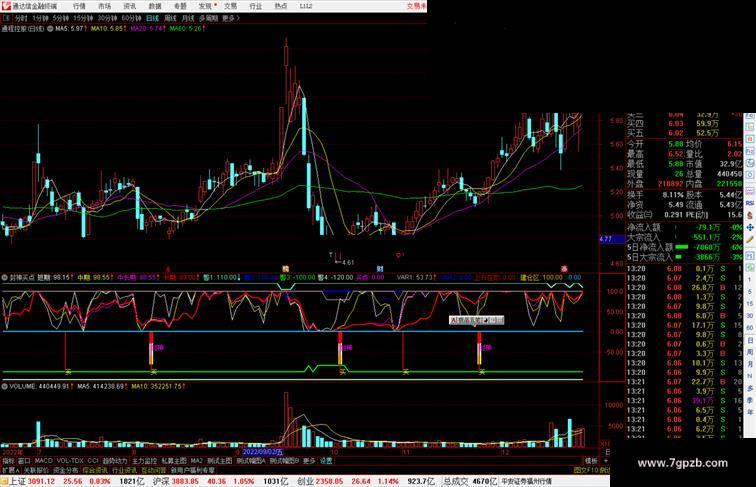
Task: Open the 互动问答 tab
Action: (x=154, y=470)
